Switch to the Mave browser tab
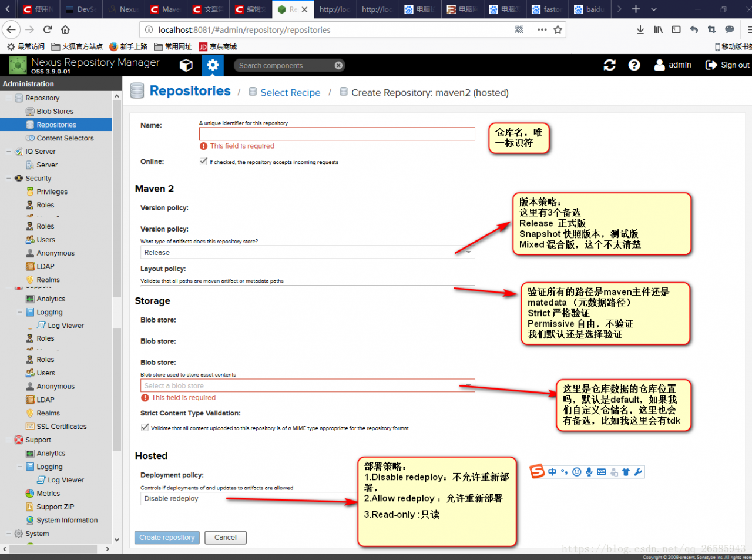This screenshot has height=560, width=752. click(x=166, y=9)
